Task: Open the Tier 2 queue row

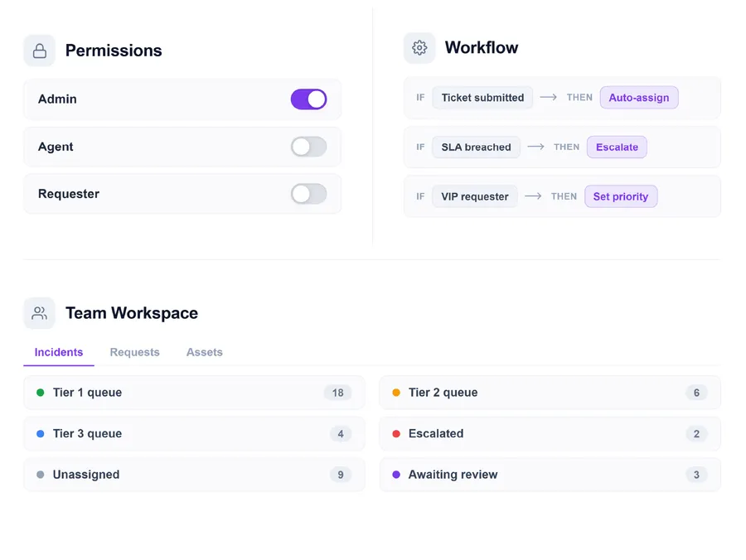Action: click(550, 393)
